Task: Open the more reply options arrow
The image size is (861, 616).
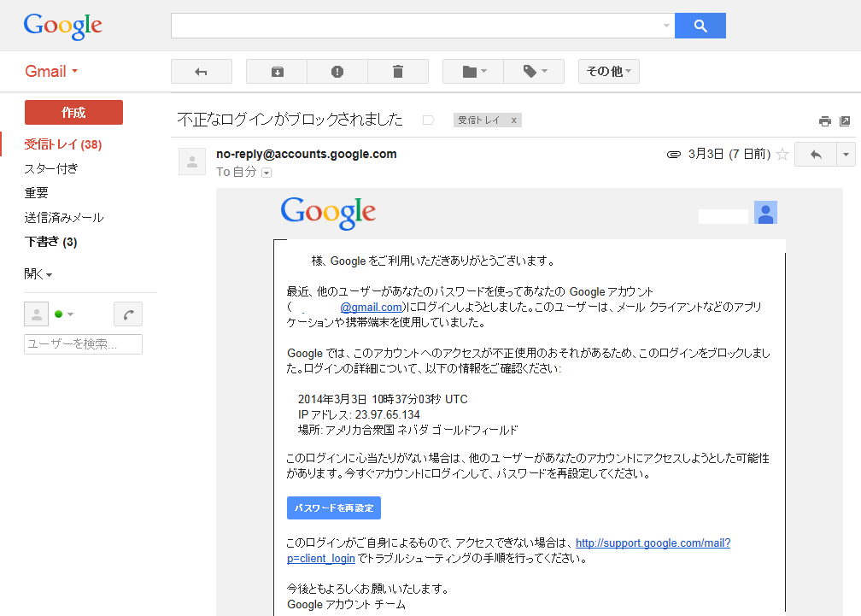Action: [x=846, y=155]
